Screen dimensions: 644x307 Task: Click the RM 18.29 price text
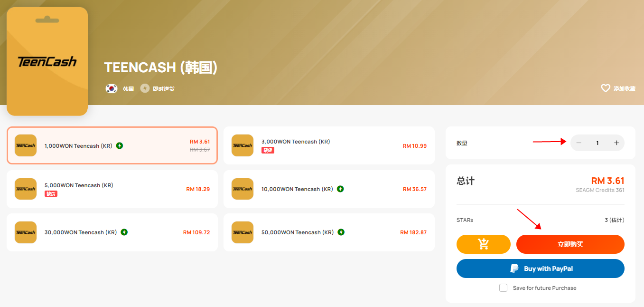point(198,189)
